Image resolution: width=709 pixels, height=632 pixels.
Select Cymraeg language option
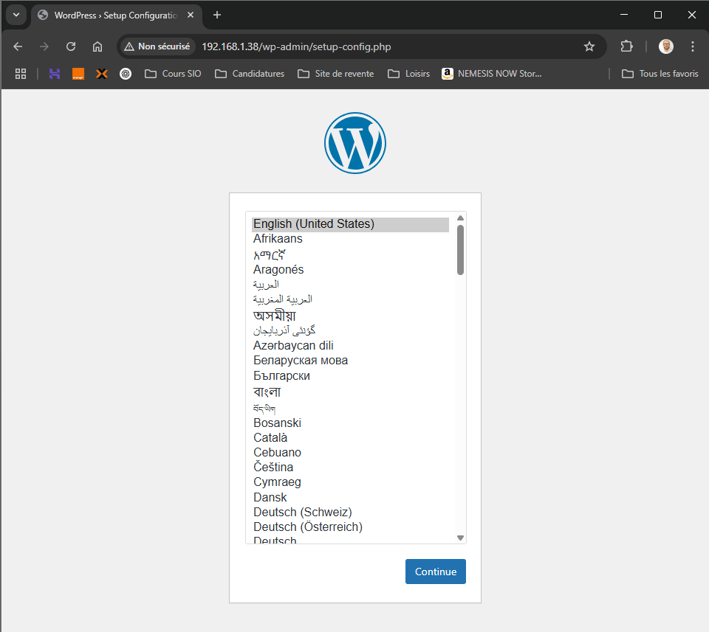(x=350, y=482)
